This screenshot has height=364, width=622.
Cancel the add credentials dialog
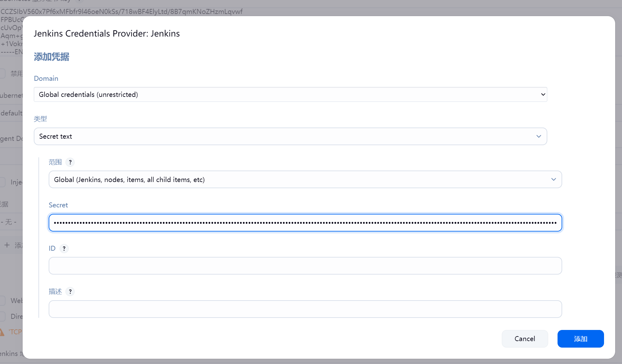pyautogui.click(x=525, y=339)
